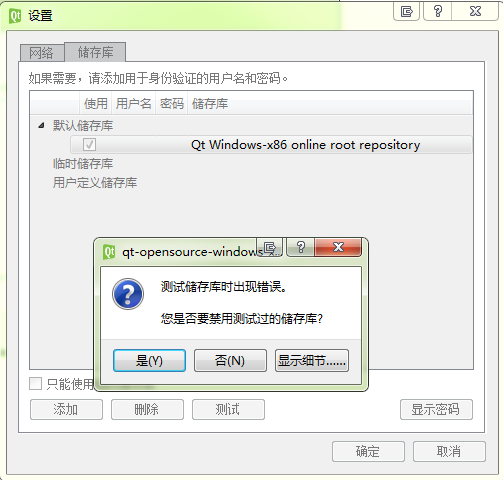Toggle the Qt Windows-x86 repository checkbox
Screen dimensions: 503x480
(89, 145)
